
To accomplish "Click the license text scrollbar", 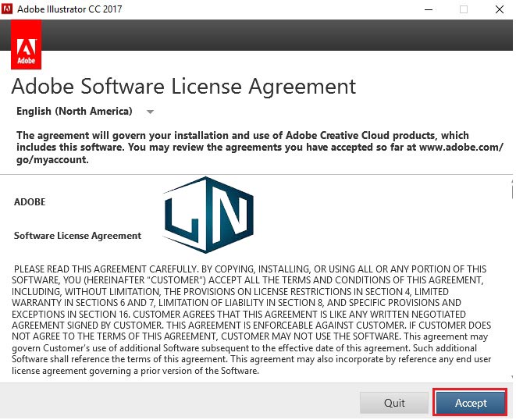I will coord(507,281).
